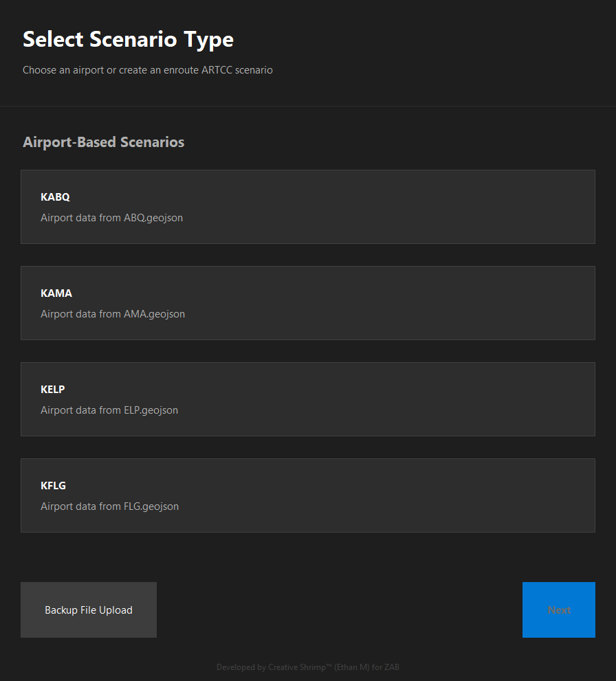Select the KABQ airport scenario card

307,207
